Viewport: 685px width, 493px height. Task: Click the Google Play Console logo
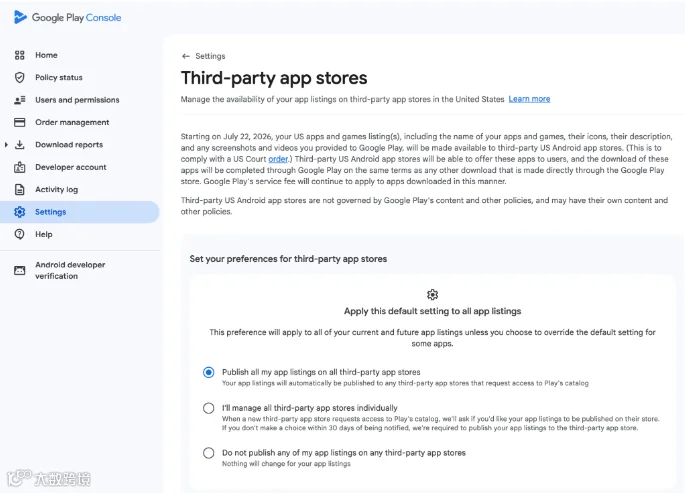67,17
